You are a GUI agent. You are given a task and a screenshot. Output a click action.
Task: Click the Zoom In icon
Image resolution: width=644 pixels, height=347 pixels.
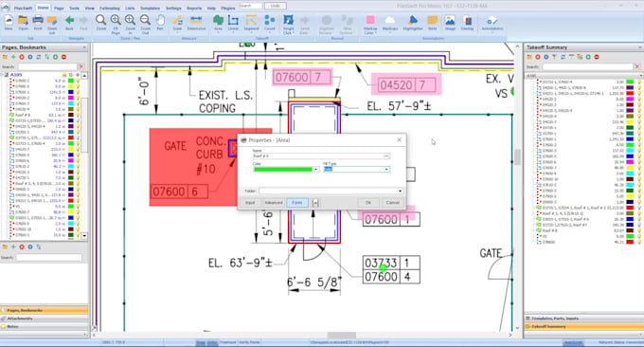pos(130,23)
